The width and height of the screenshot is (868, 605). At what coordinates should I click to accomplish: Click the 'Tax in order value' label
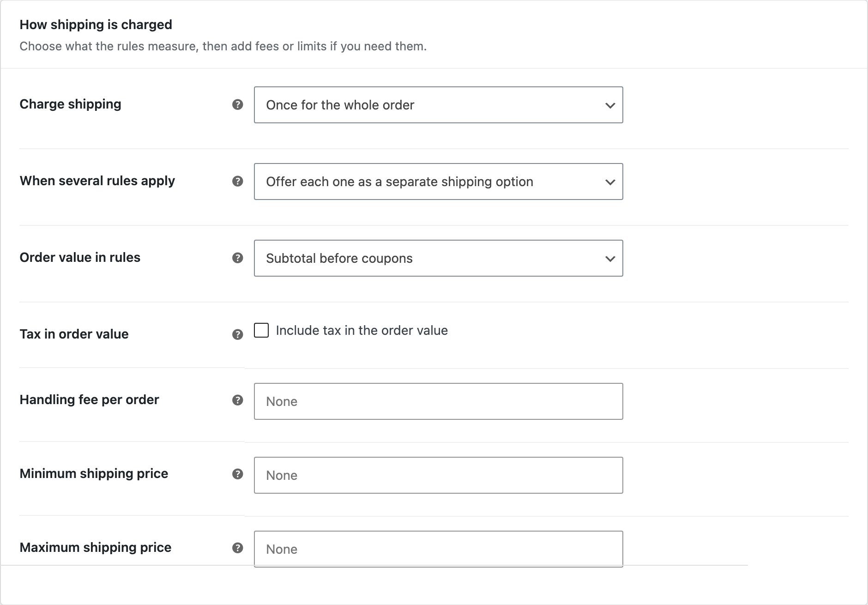pos(74,334)
